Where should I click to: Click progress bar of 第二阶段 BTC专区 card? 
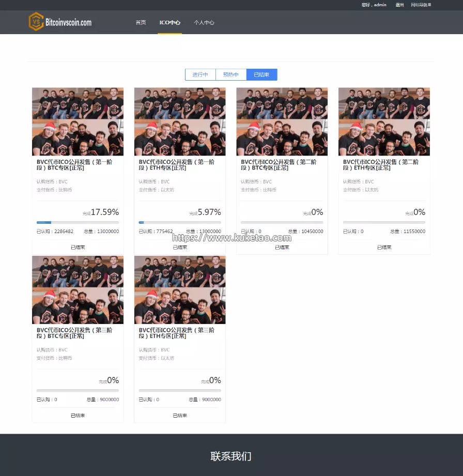click(282, 223)
